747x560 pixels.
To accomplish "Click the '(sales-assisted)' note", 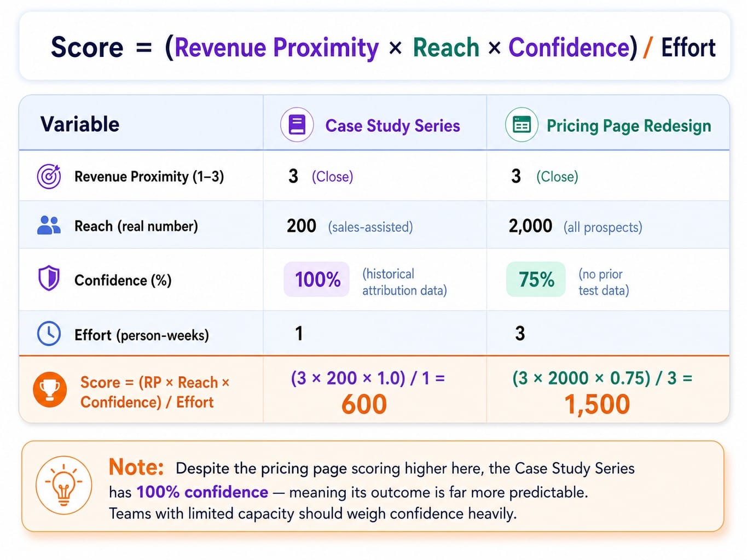I will pos(370,227).
